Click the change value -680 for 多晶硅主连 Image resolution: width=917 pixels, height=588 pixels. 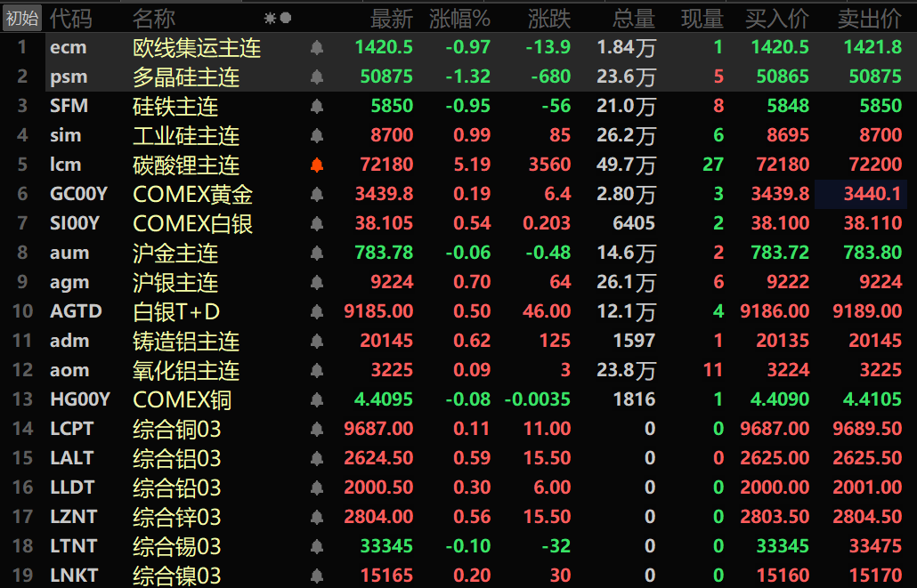tap(551, 77)
